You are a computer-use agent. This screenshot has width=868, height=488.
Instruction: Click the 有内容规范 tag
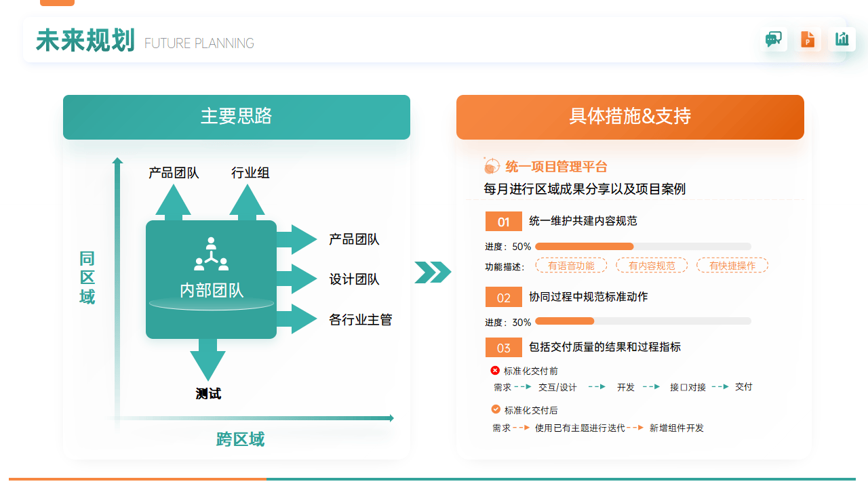point(652,266)
